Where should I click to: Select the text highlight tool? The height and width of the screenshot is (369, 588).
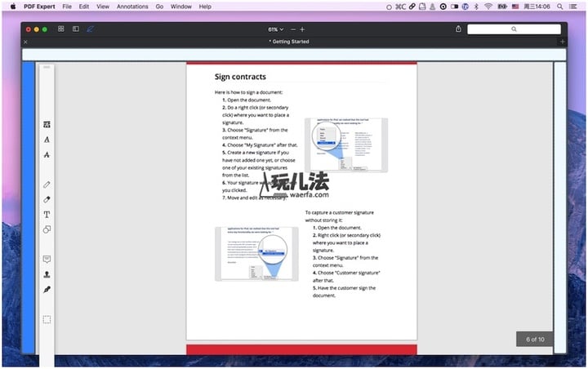(47, 125)
